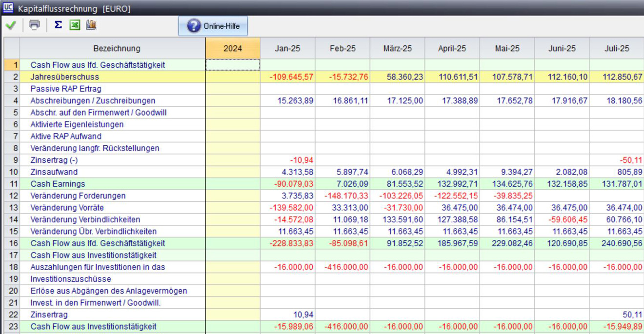Click Abschreibungen value for Mai-25
This screenshot has width=644, height=334.
click(507, 101)
